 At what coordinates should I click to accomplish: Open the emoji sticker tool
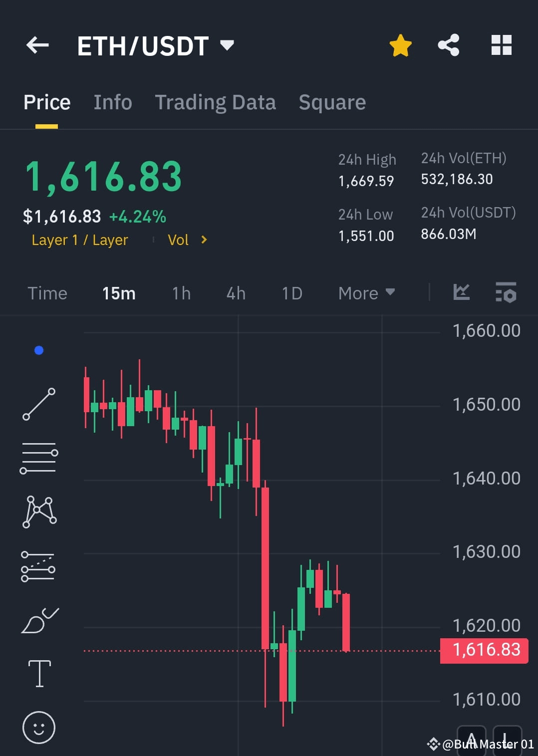[x=39, y=728]
